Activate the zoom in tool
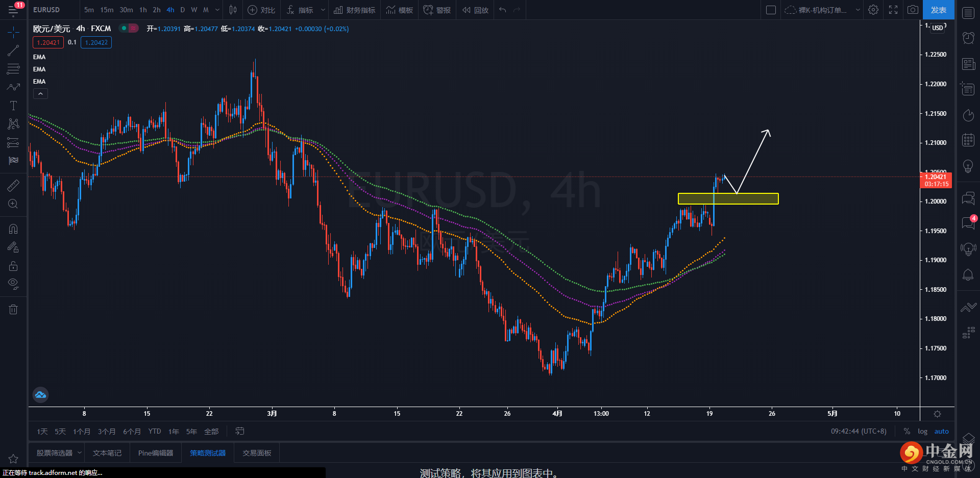 click(13, 204)
